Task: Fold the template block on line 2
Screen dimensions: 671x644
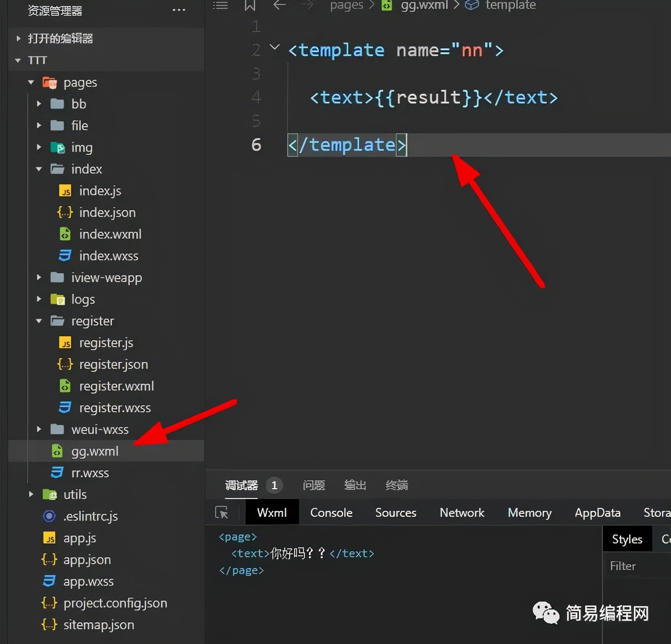Action: [x=274, y=47]
